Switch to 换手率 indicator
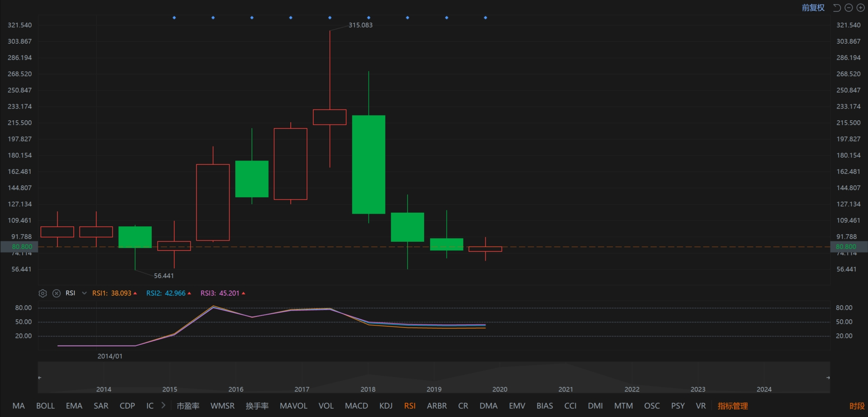 point(257,406)
